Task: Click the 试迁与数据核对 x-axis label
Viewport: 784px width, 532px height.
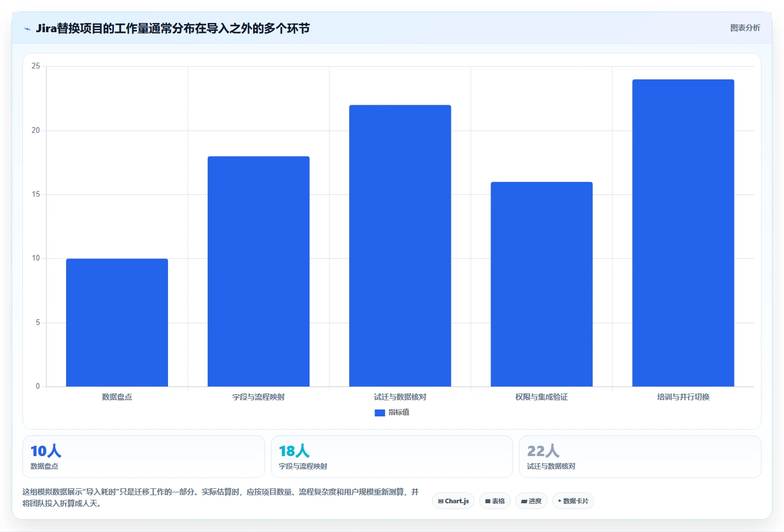Action: click(400, 397)
